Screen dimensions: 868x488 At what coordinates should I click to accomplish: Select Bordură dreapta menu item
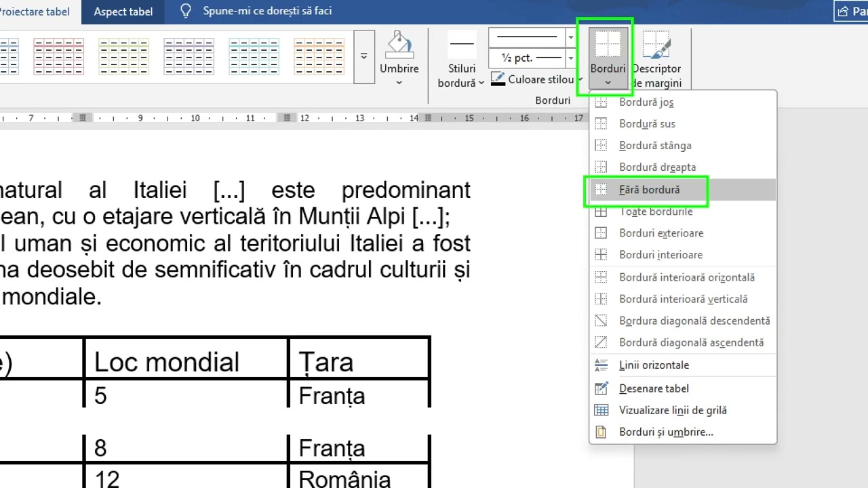[683, 167]
